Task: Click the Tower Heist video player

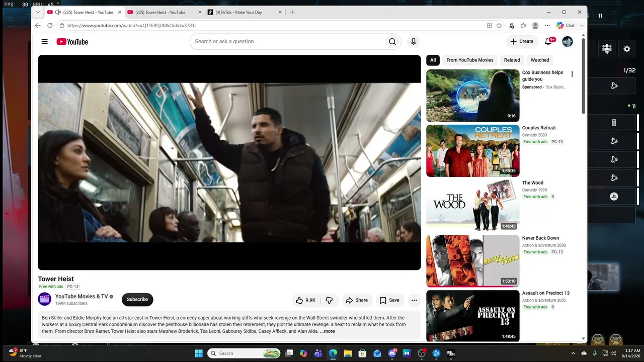Action: point(229,162)
